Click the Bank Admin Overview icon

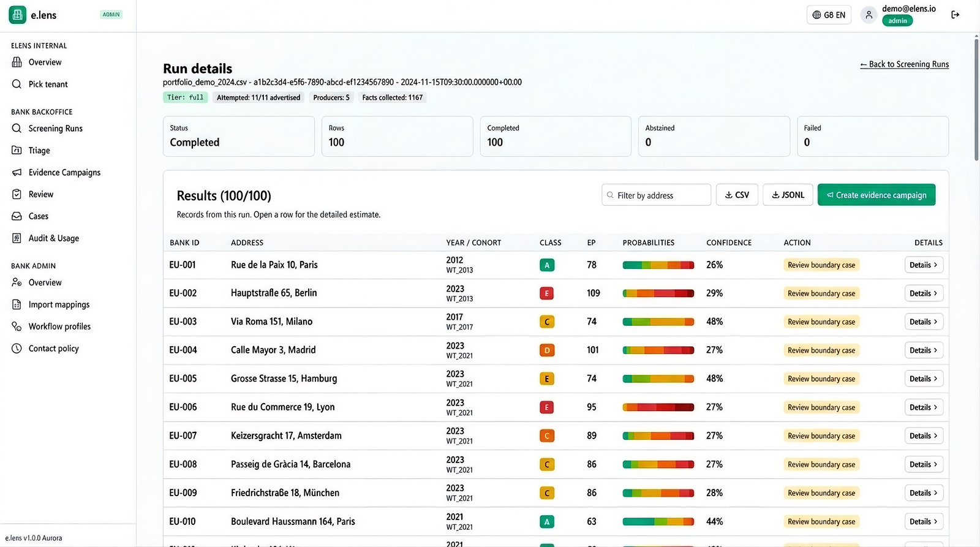(x=17, y=282)
